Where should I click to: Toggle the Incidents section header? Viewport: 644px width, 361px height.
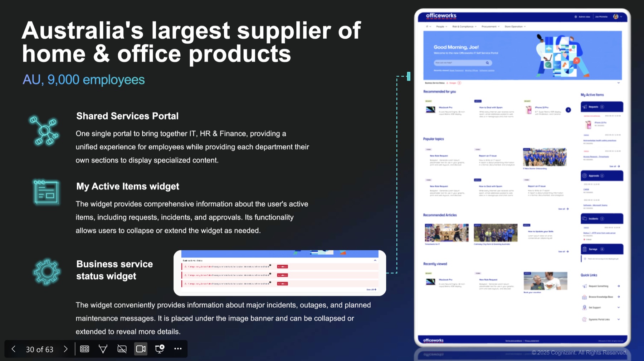pyautogui.click(x=602, y=218)
